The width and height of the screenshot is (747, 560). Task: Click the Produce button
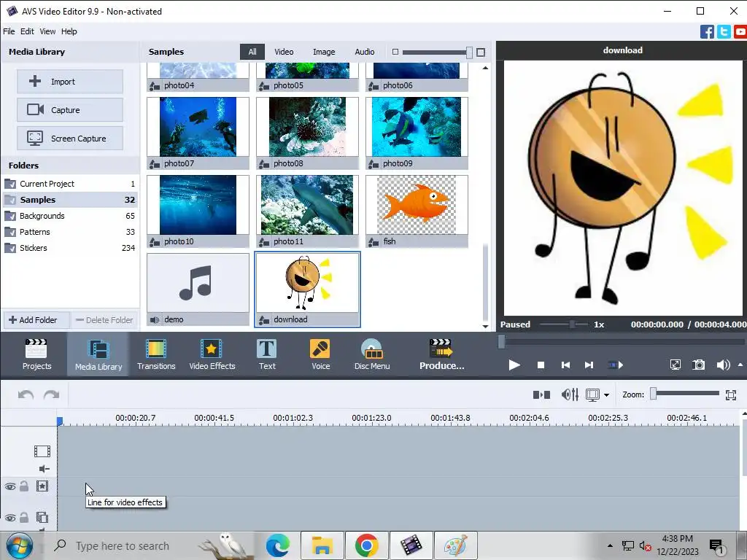coord(441,355)
